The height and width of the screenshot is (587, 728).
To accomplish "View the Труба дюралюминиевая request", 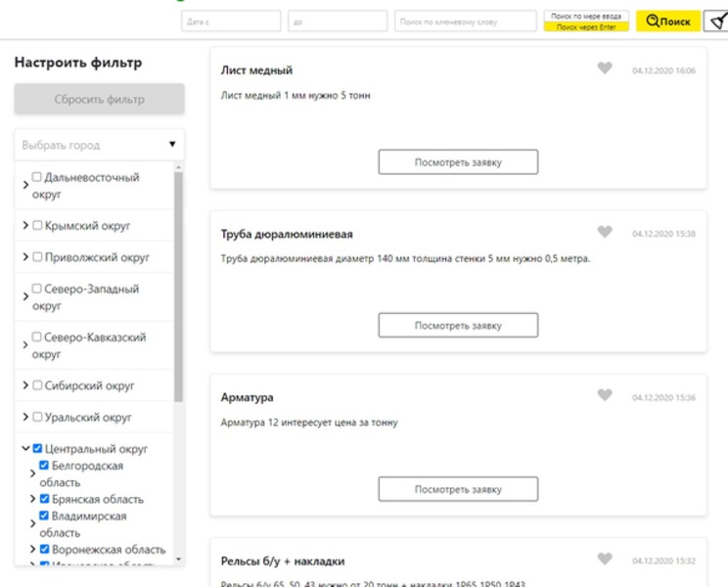I will tap(458, 326).
